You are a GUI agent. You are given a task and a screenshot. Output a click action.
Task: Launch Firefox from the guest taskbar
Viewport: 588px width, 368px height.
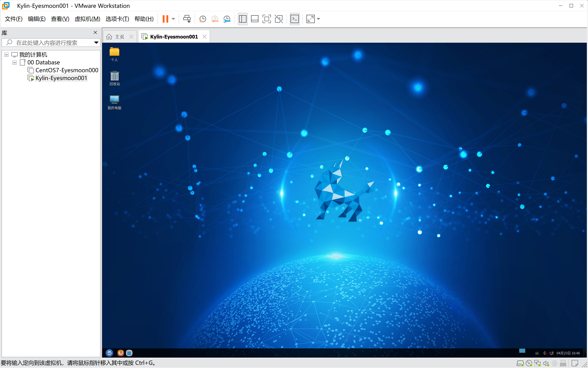point(120,353)
